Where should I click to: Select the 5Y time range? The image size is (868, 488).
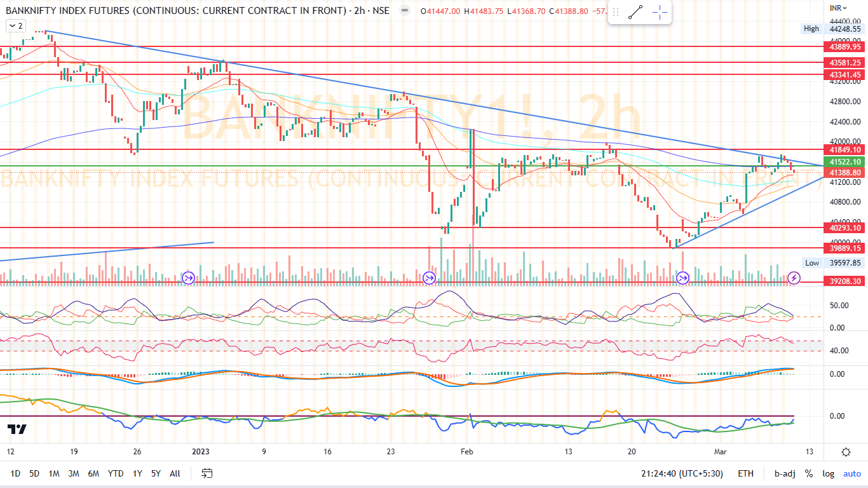click(156, 473)
